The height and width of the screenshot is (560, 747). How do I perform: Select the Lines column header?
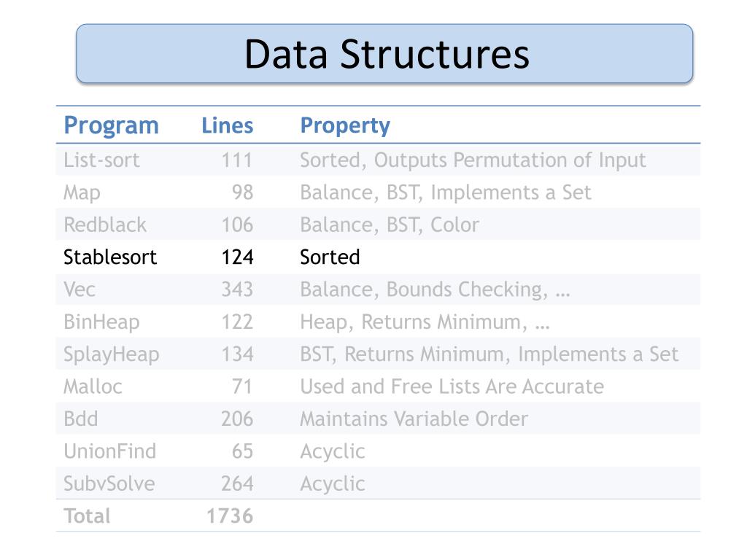click(228, 125)
